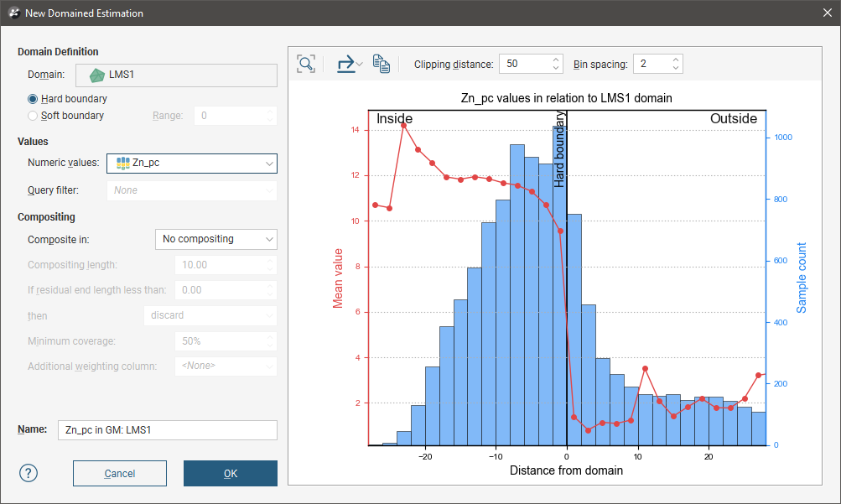Expand the Numeric values dropdown
The height and width of the screenshot is (504, 841).
(268, 164)
